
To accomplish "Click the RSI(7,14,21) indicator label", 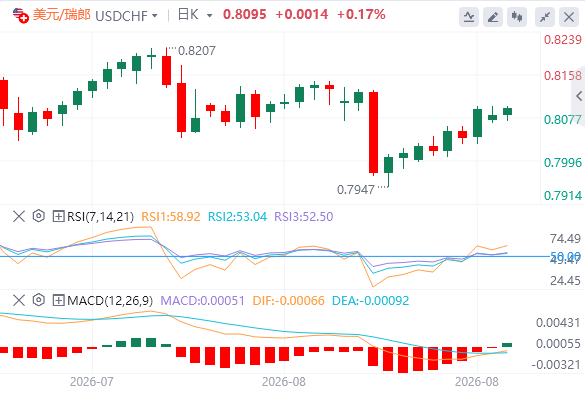I will 100,216.
